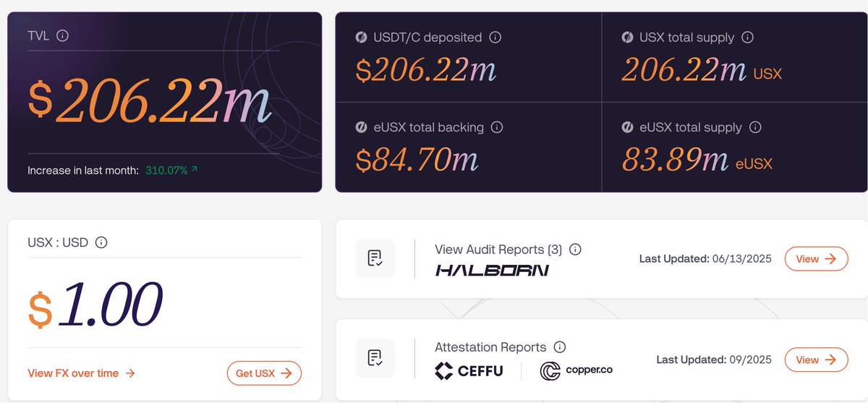Click info icon next to USX : USD
Image resolution: width=868 pixels, height=403 pixels.
101,242
